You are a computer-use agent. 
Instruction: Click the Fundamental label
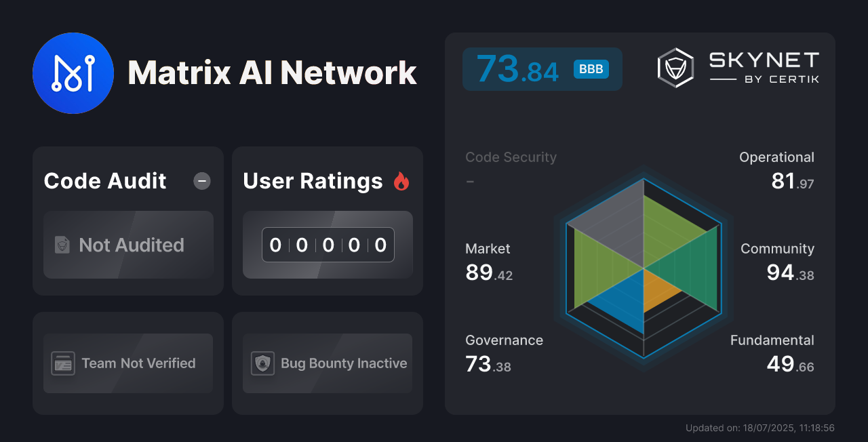772,340
